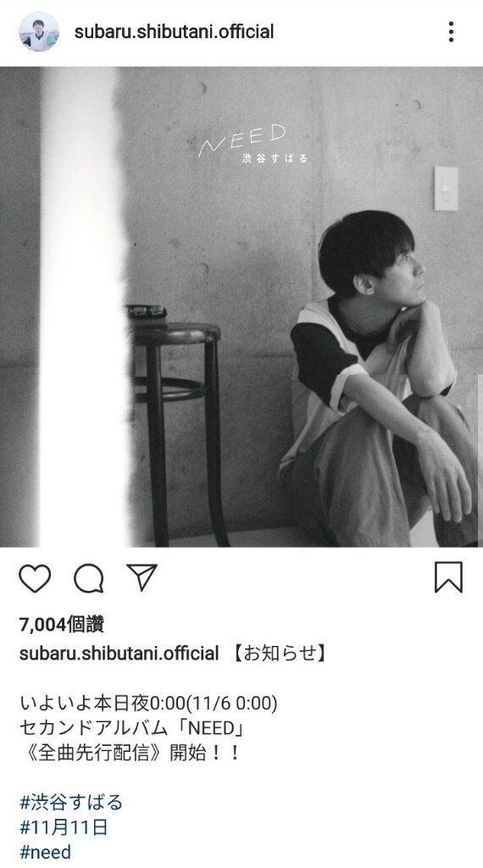Open the three-dot options menu
This screenshot has height=868, width=483.
tap(452, 31)
